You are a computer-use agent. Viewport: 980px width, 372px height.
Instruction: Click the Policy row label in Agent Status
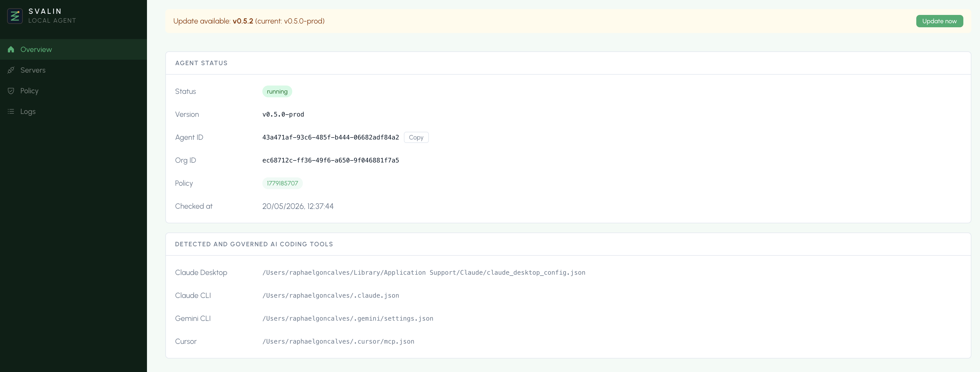click(x=184, y=183)
